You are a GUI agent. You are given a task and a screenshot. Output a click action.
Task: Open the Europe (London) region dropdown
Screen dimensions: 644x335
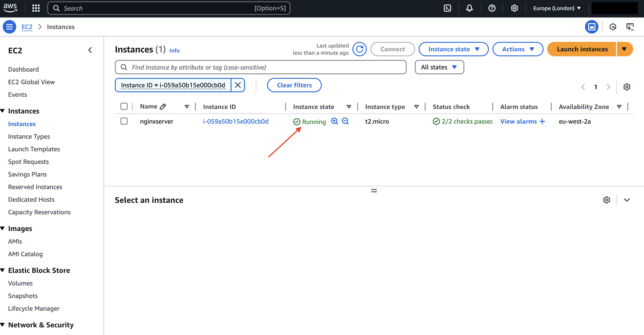coord(557,8)
